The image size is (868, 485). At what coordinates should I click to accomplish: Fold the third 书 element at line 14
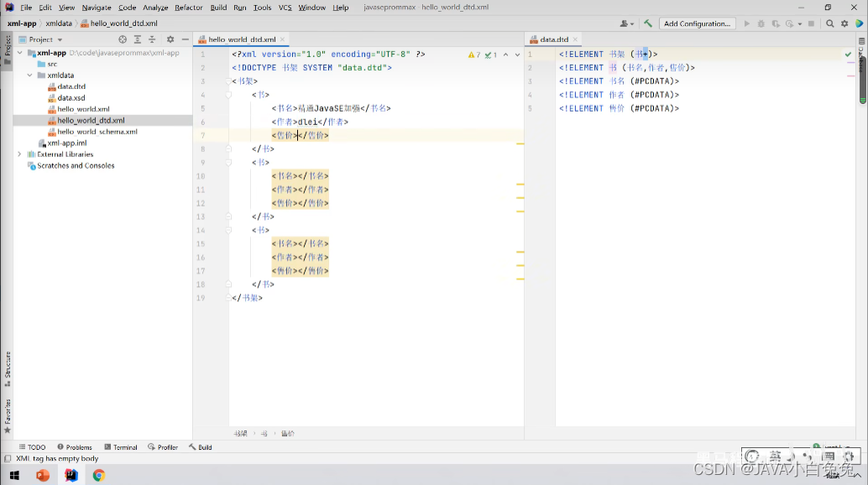point(228,230)
